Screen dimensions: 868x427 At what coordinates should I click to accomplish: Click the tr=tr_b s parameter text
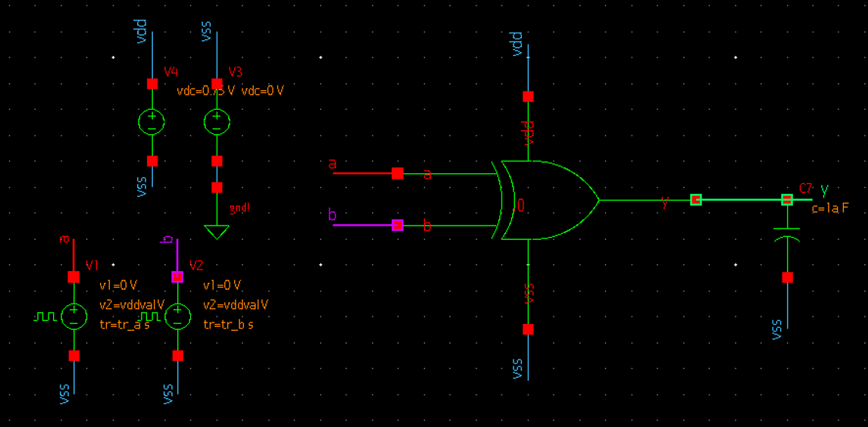[x=228, y=326]
